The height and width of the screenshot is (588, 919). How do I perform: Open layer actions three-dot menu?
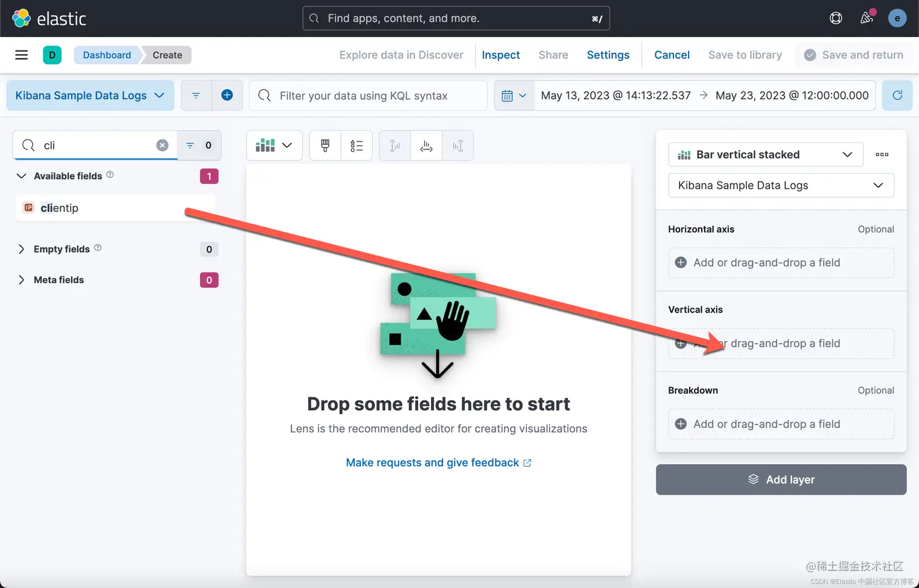882,154
